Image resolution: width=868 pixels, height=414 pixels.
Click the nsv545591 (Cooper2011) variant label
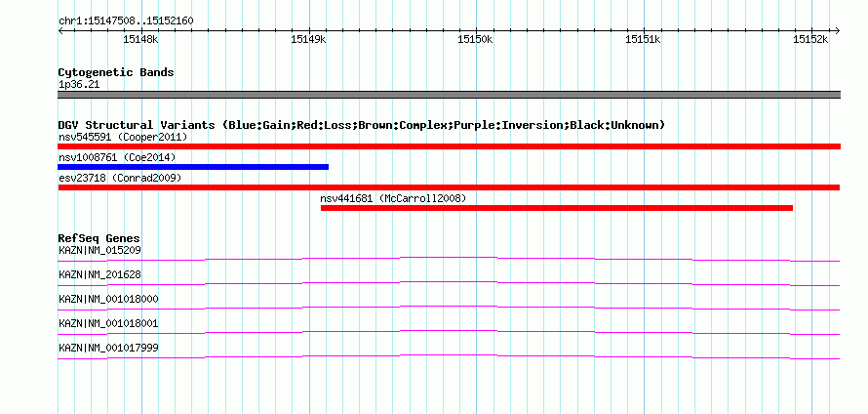coord(123,137)
